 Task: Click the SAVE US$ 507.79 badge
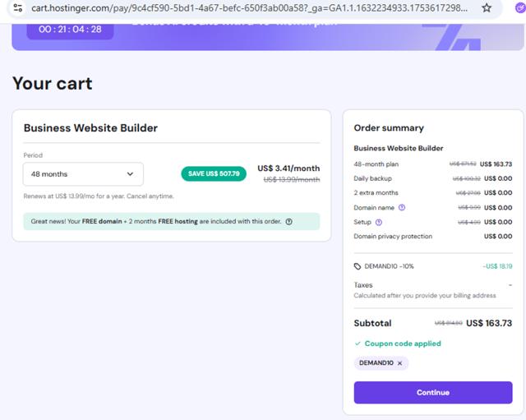(x=214, y=173)
